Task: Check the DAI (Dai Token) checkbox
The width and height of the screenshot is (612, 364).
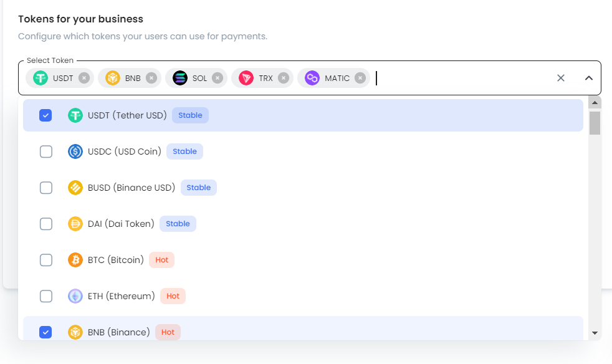Action: pos(46,224)
